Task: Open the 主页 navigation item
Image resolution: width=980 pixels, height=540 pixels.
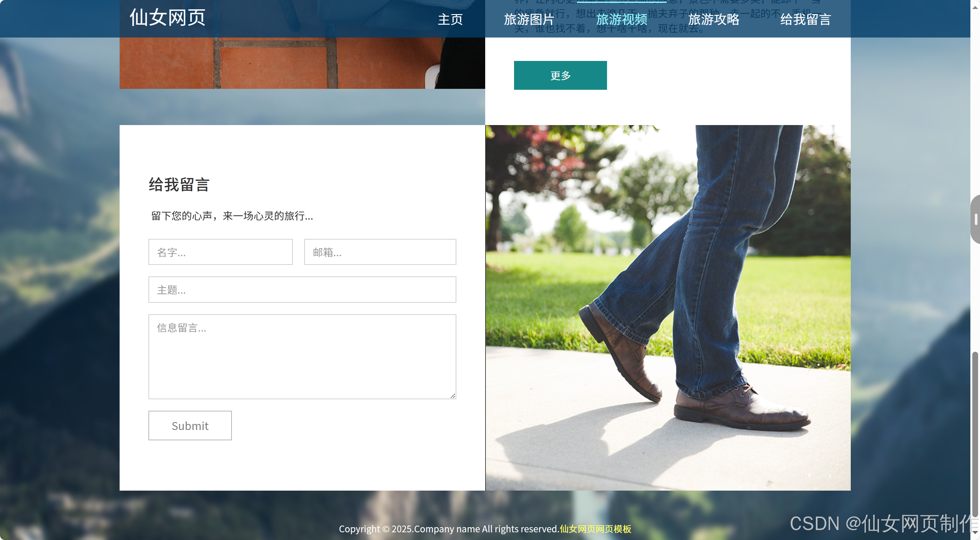Action: [450, 19]
